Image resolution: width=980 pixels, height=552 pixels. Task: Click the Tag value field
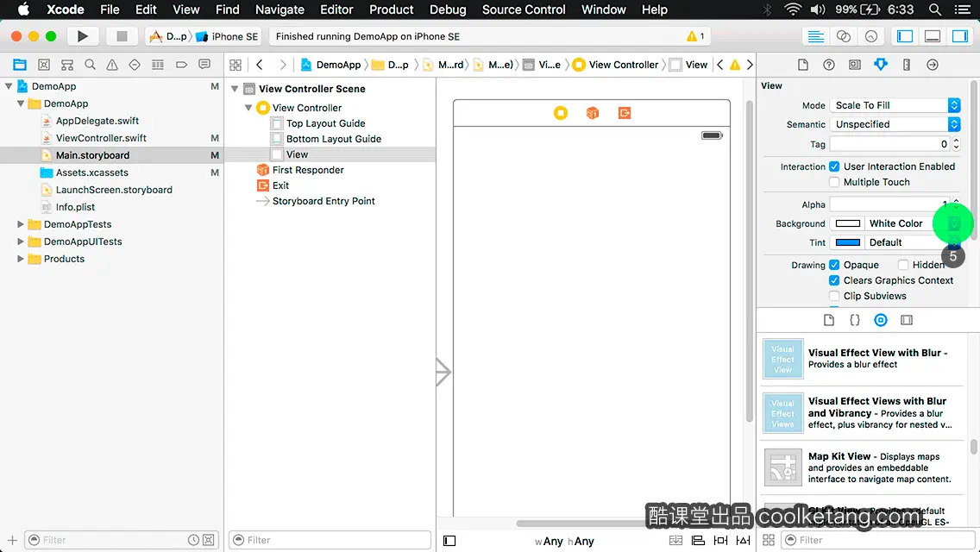click(x=889, y=144)
